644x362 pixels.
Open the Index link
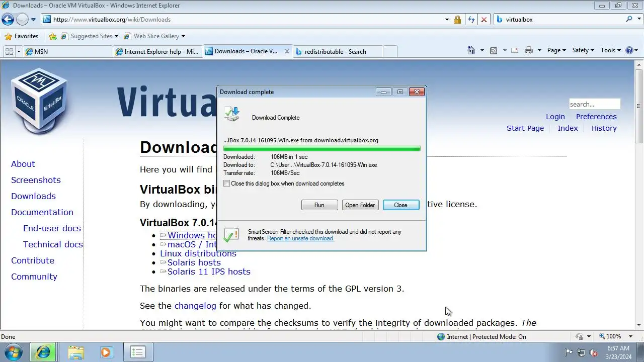[x=568, y=128]
